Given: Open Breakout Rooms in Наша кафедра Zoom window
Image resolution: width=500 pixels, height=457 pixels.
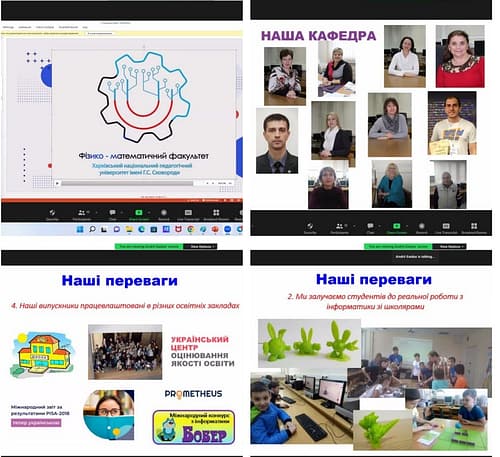Looking at the screenshot, I should tap(474, 228).
